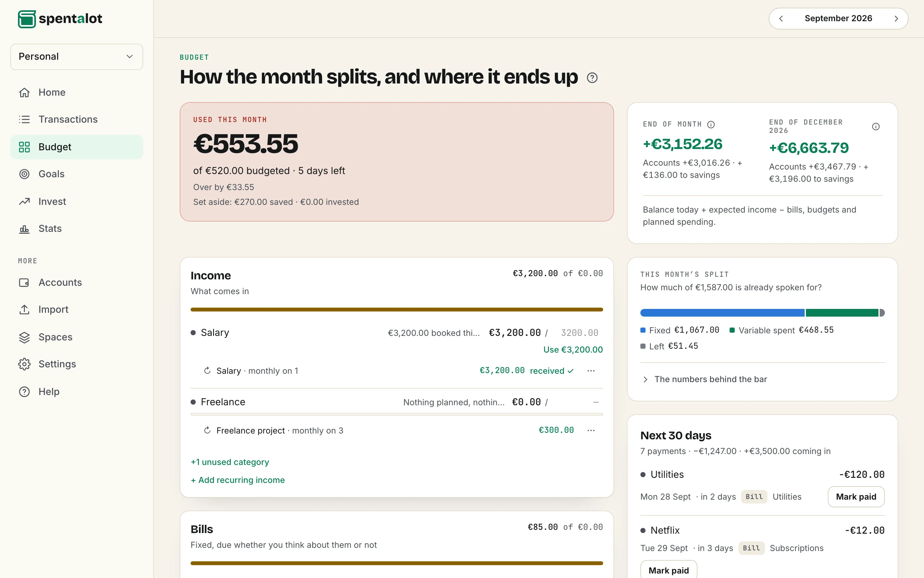The height and width of the screenshot is (578, 924).
Task: Click the €553.55 used this month amount
Action: click(245, 144)
